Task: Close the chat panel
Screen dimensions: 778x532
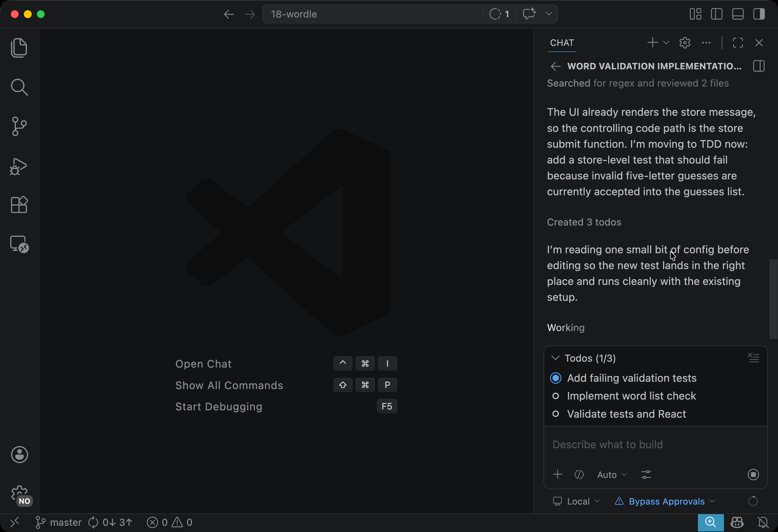Action: [x=759, y=43]
